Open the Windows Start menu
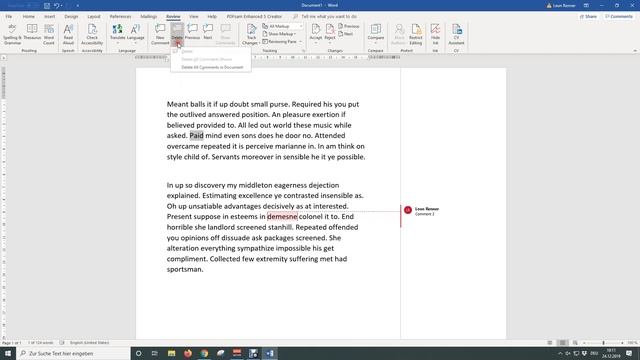 (x=8, y=353)
